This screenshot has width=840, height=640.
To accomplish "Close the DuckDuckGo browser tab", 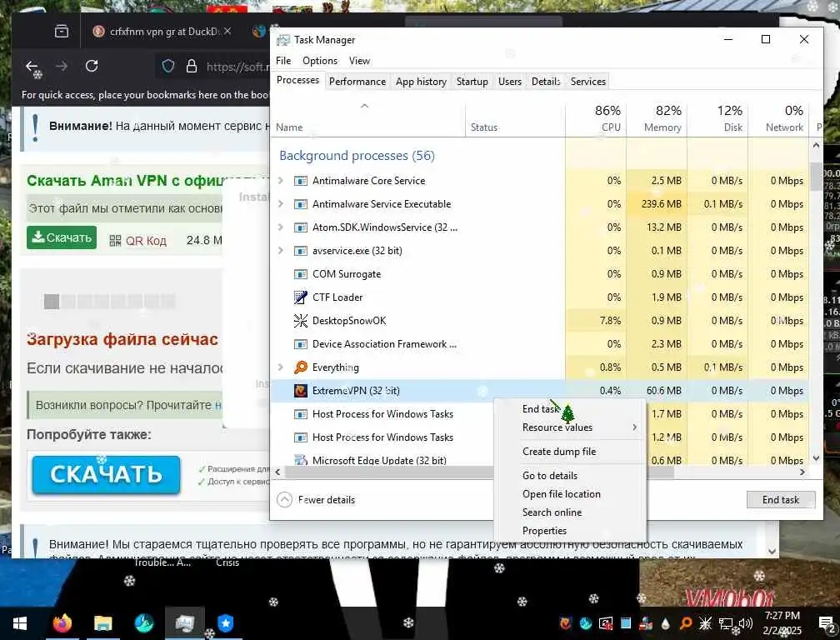I will tap(227, 31).
